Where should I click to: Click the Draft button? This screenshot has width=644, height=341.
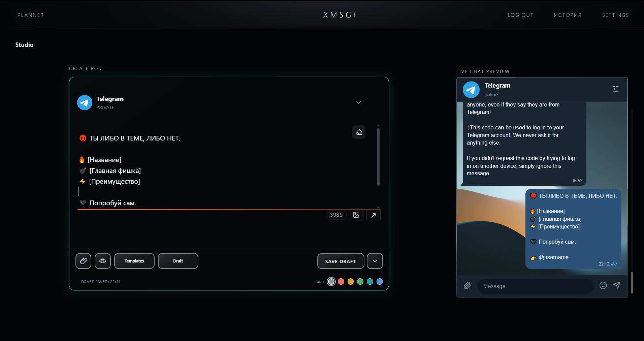(178, 261)
